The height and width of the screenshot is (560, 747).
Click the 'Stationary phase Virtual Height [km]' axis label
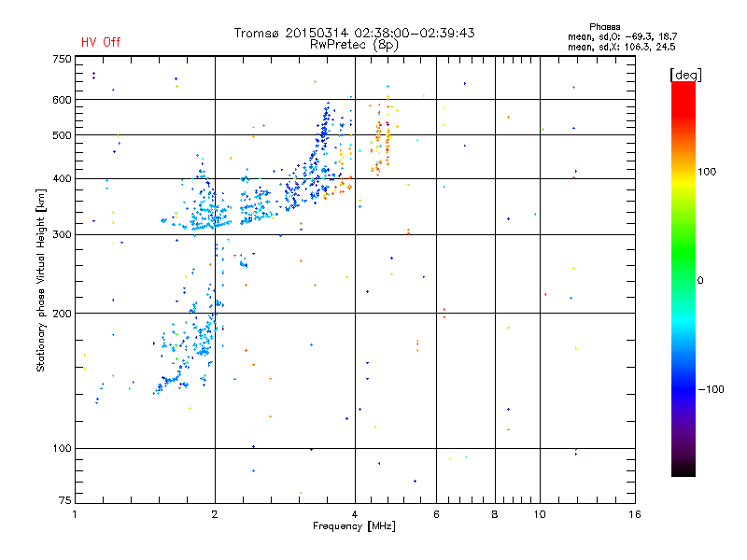[x=40, y=280]
